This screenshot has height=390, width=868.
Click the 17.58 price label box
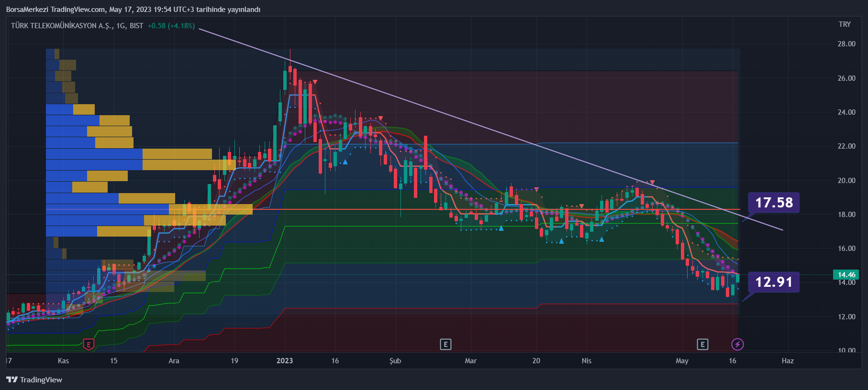(774, 203)
